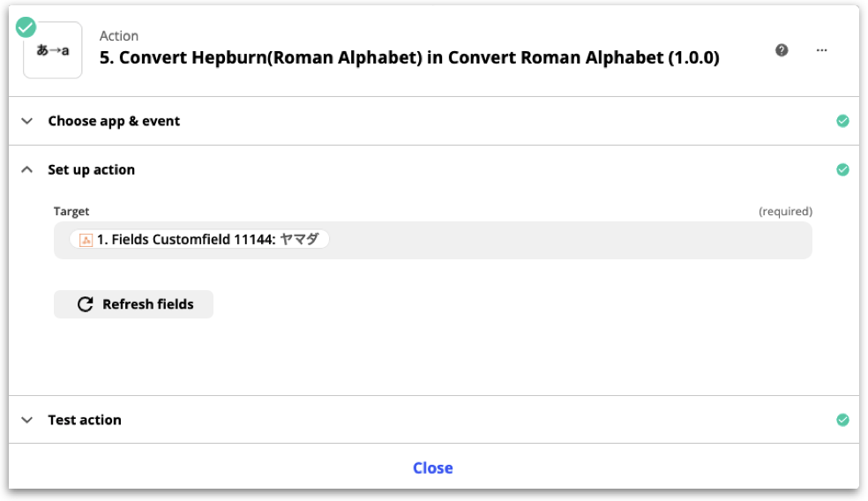
Task: Click the あ→a app logo icon
Action: (x=53, y=52)
